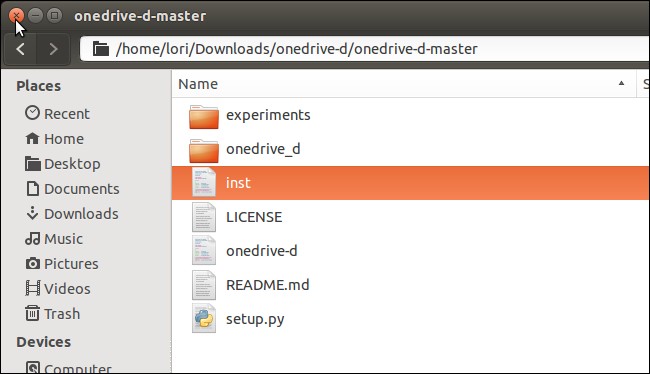650x374 pixels.
Task: Select the setup.py file name
Action: click(255, 319)
